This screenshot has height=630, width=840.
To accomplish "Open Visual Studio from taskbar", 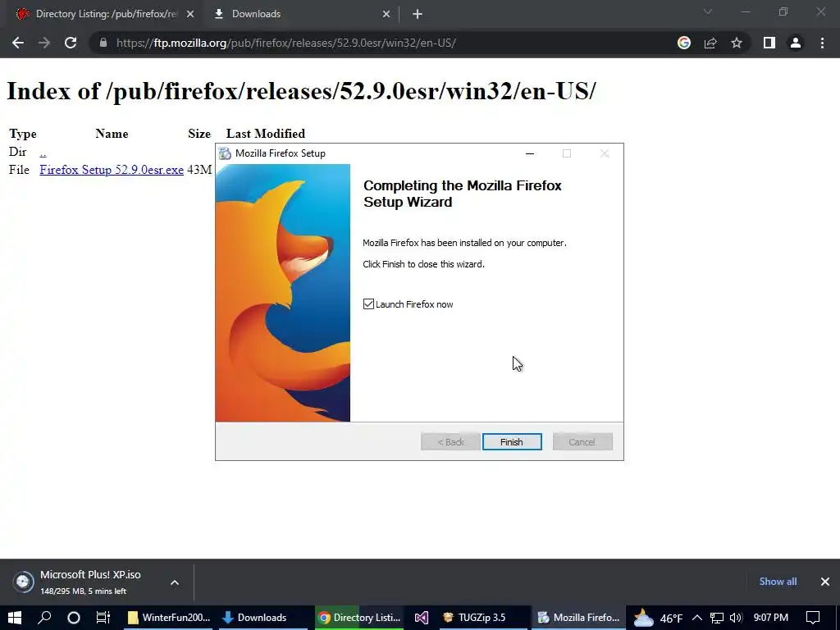I will (x=422, y=618).
